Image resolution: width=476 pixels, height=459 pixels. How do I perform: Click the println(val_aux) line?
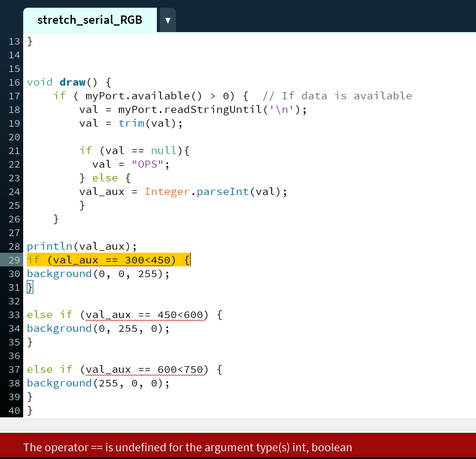82,246
